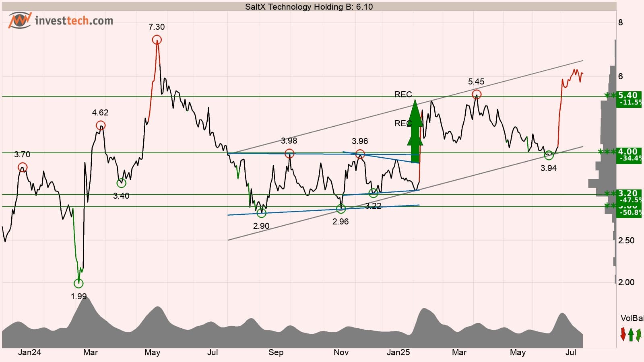Click the 3.22 price label
The height and width of the screenshot is (362, 644).
point(373,206)
